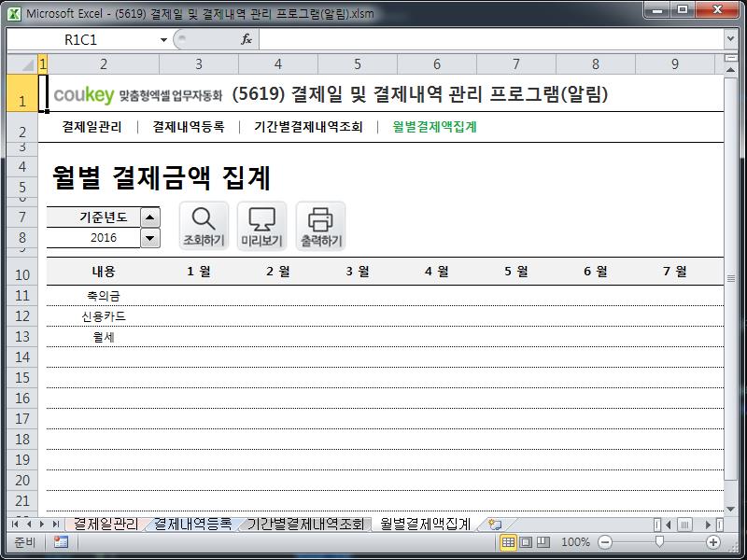This screenshot has height=560, width=747.
Task: Go to next sheet tab arrow
Action: point(42,525)
